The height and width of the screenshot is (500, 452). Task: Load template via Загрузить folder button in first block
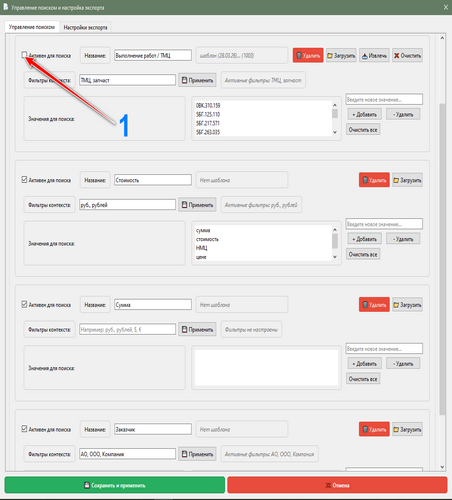coord(341,55)
